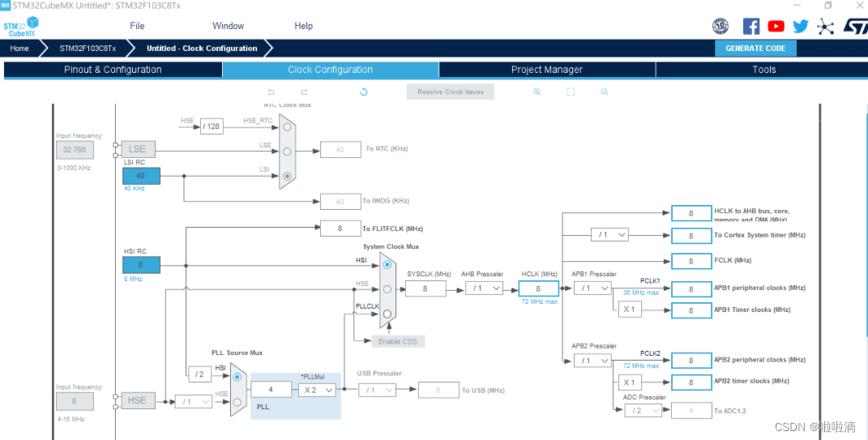Image resolution: width=868 pixels, height=440 pixels.
Task: Click Resolve Clock Issues button
Action: click(451, 92)
